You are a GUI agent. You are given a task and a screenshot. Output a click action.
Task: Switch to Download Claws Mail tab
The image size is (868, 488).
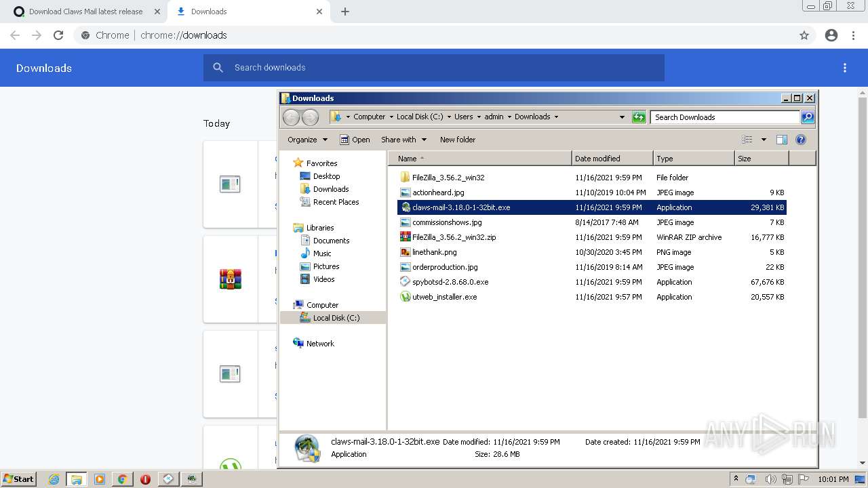click(x=86, y=12)
